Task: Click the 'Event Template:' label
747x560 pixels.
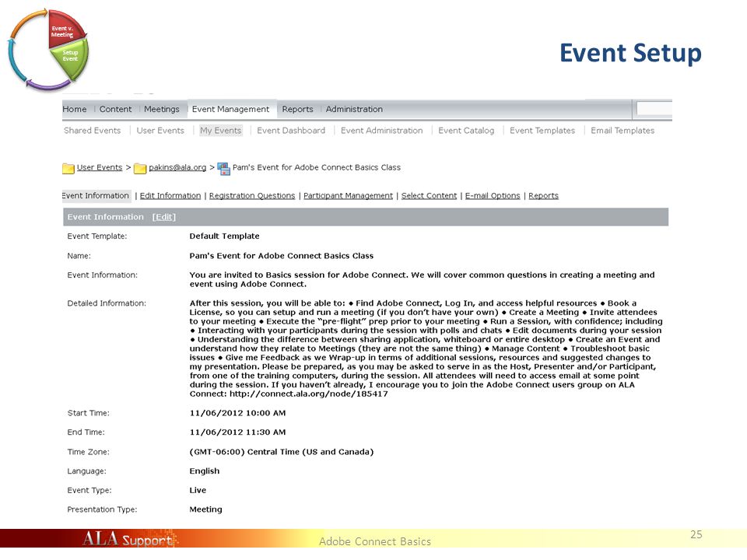Action: 97,236
